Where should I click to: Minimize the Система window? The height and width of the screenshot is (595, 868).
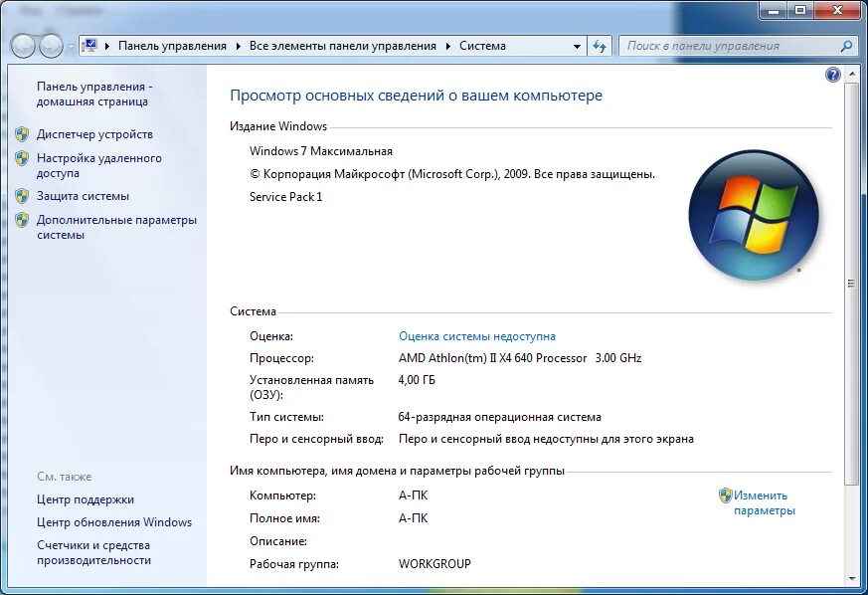[774, 11]
